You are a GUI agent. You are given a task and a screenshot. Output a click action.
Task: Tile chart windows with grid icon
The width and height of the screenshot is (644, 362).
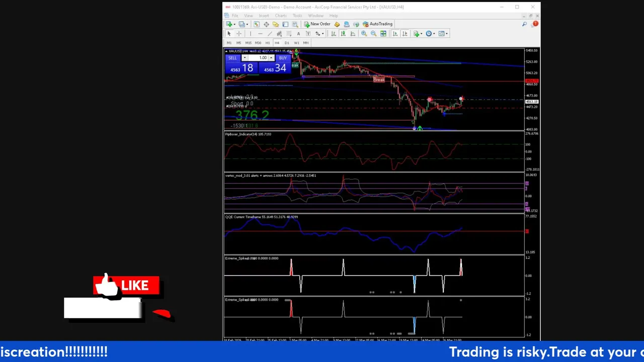[x=383, y=34]
